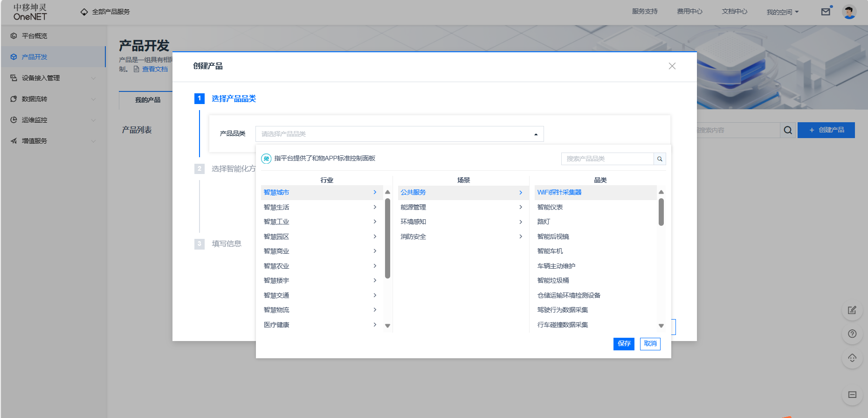The image size is (868, 418).
Task: Expand the 我的空间 dropdown menu
Action: click(782, 12)
